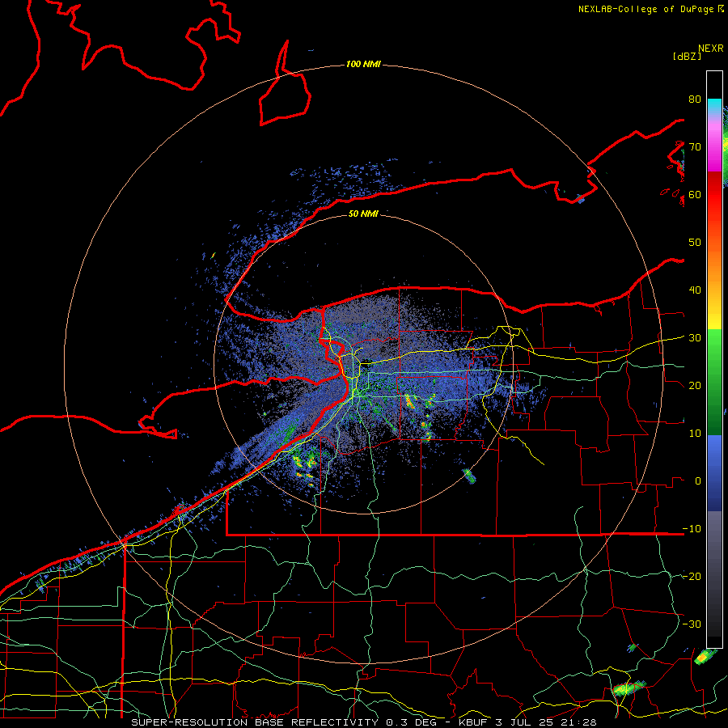The width and height of the screenshot is (728, 728).
Task: Click the 40 value on the dBZ scale
Action: (x=695, y=290)
